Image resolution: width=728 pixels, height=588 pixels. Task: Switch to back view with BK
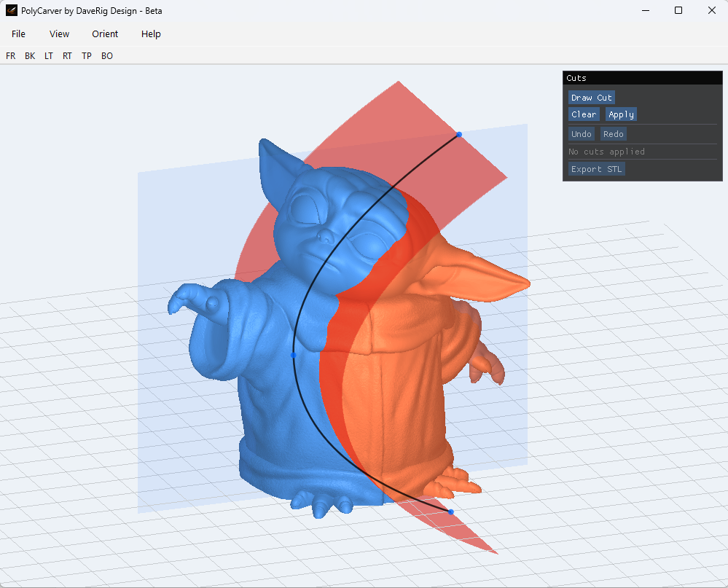point(30,55)
